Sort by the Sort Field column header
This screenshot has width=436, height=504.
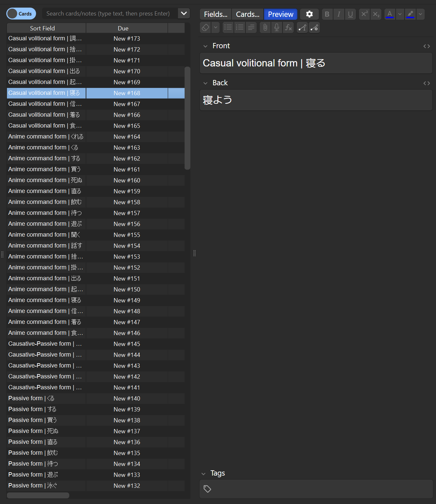click(46, 28)
